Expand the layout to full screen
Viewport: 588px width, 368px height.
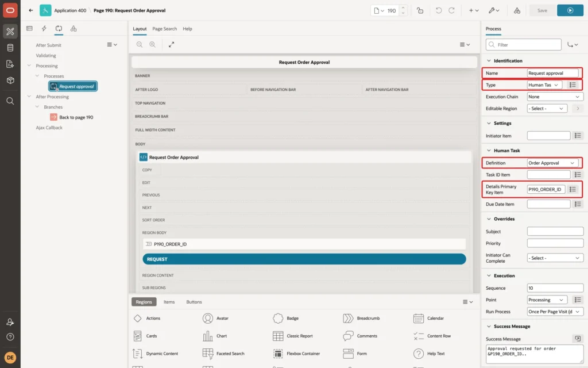tap(171, 44)
